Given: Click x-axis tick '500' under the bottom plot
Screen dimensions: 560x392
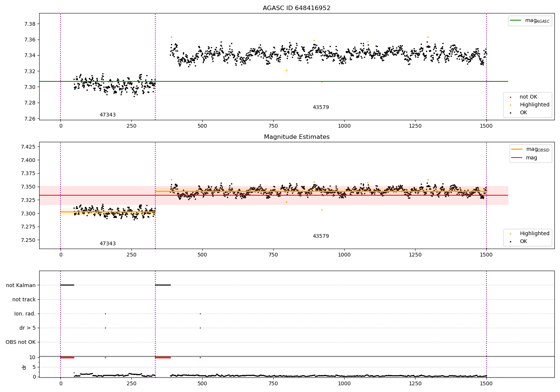Looking at the screenshot, I should (202, 383).
